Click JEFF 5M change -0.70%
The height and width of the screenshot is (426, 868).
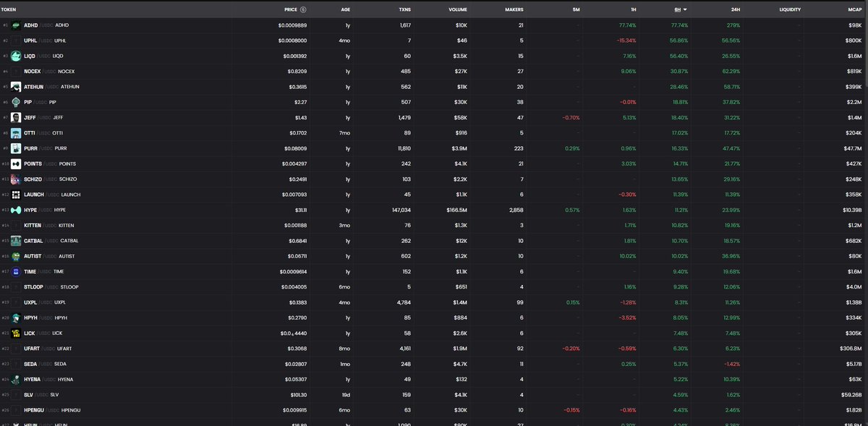(571, 117)
